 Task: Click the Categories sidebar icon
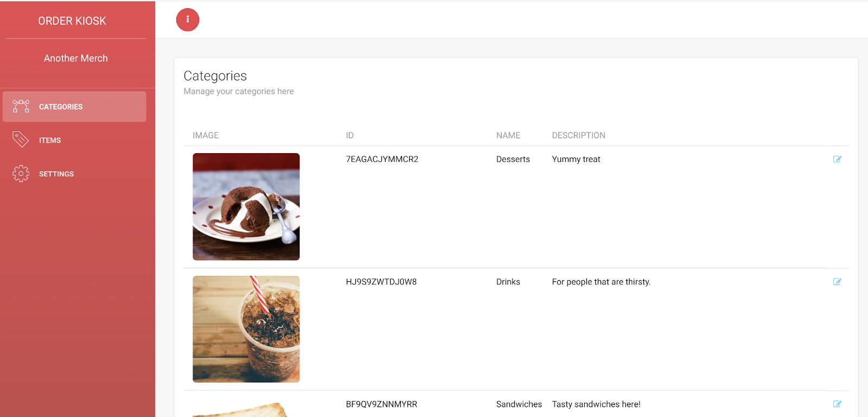(21, 106)
